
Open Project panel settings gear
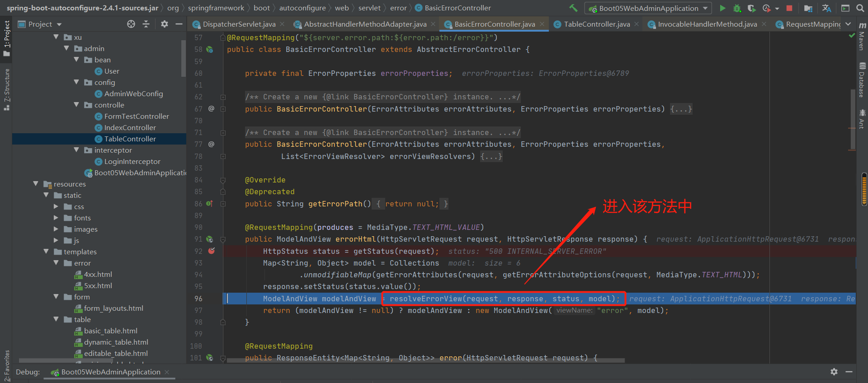point(165,24)
